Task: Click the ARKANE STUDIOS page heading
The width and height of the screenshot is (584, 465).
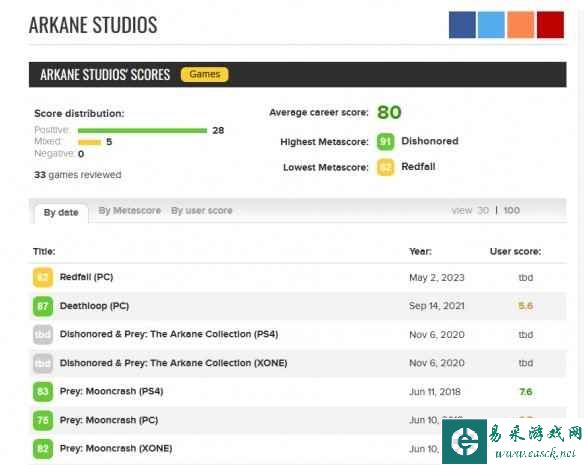Action: pos(93,25)
